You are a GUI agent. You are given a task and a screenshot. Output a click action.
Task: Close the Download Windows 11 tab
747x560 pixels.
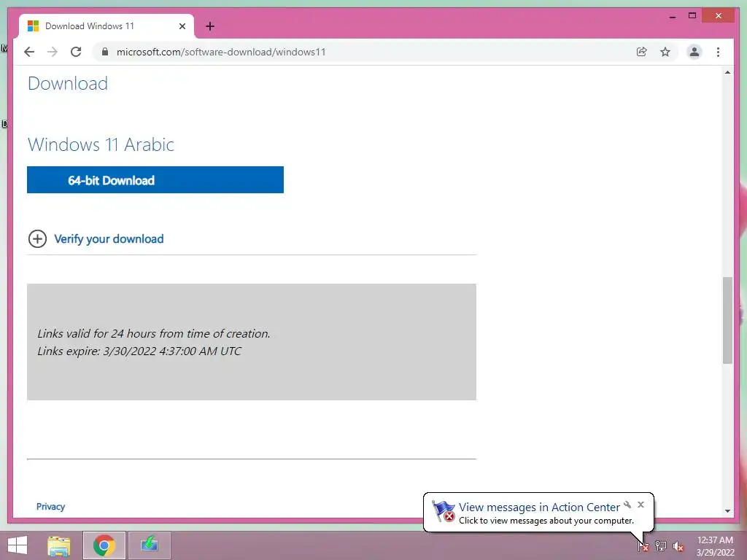coord(182,26)
